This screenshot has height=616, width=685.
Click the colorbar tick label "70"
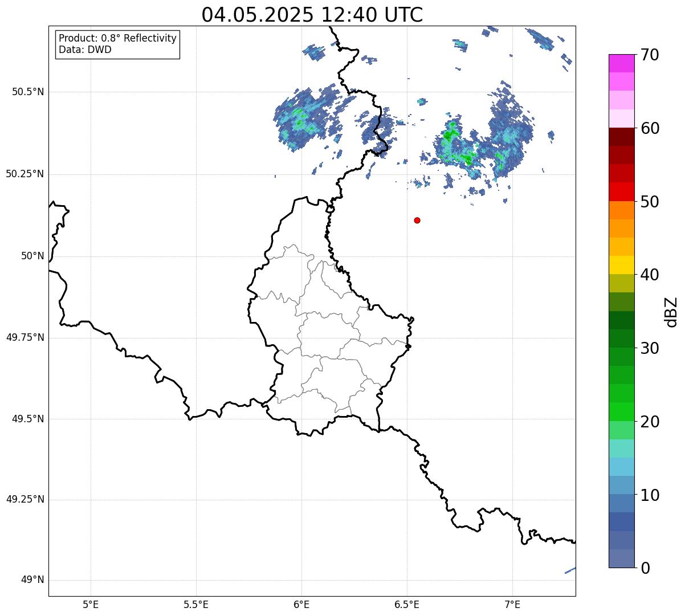(650, 55)
